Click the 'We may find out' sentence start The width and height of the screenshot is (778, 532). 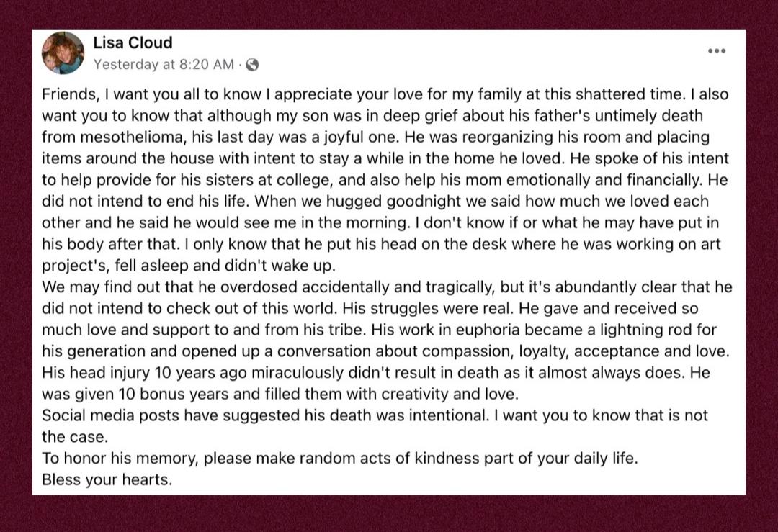(86, 287)
